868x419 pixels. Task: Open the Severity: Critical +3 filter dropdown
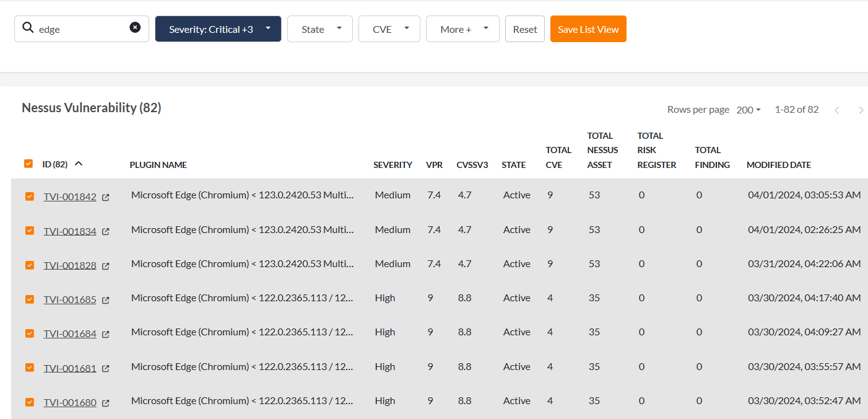coord(218,29)
